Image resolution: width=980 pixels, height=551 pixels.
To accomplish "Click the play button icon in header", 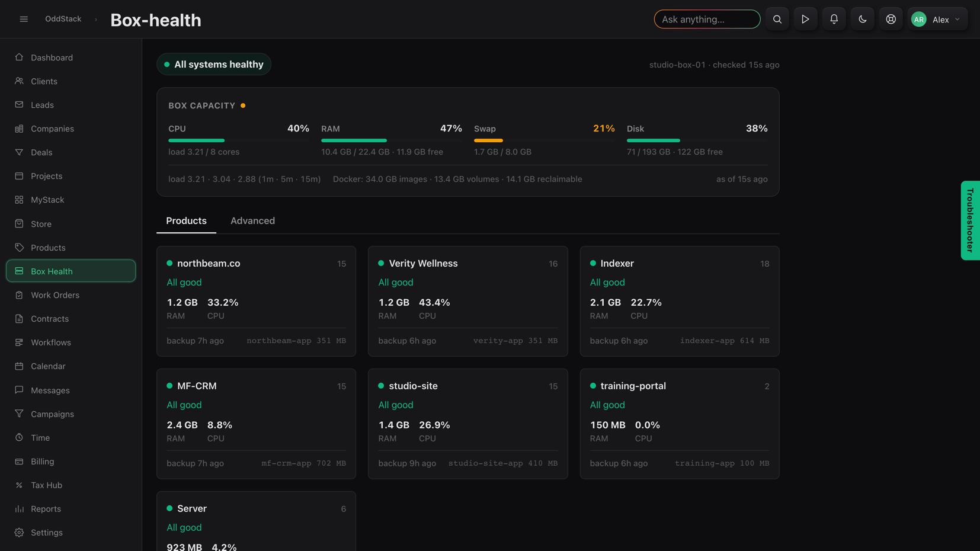I will point(805,19).
